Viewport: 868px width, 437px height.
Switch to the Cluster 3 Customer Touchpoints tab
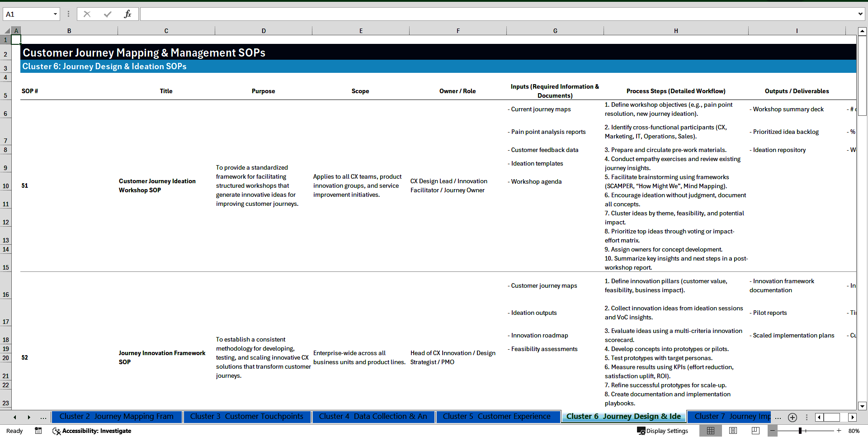tap(247, 417)
